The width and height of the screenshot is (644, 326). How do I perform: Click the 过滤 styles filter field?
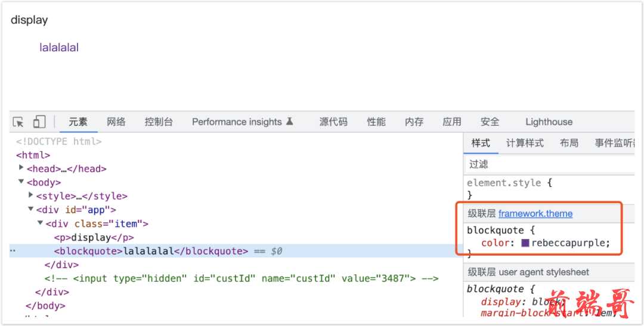(550, 164)
